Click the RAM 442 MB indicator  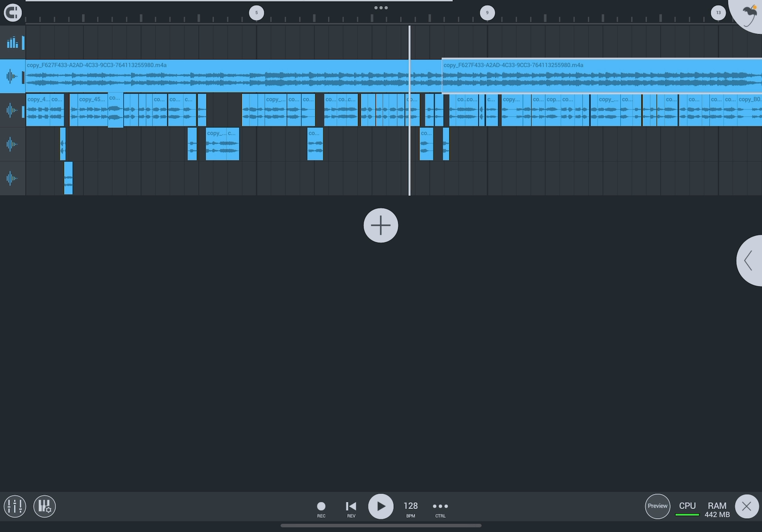click(717, 510)
